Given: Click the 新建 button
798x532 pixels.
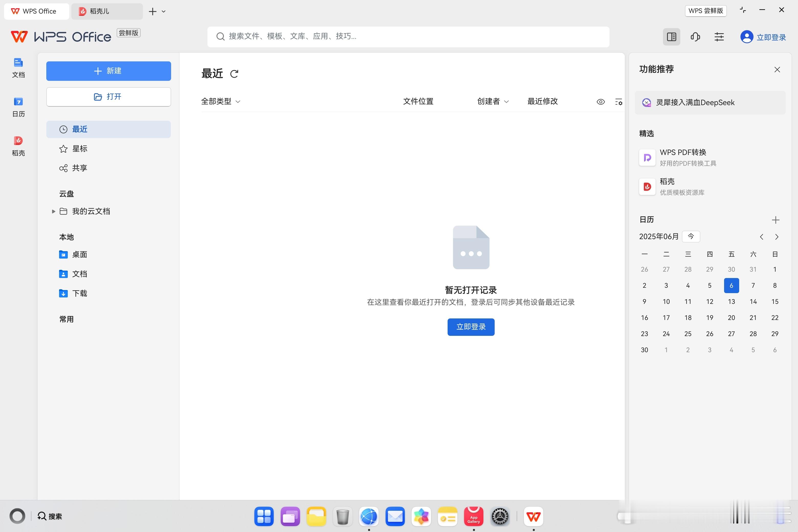Looking at the screenshot, I should 108,71.
